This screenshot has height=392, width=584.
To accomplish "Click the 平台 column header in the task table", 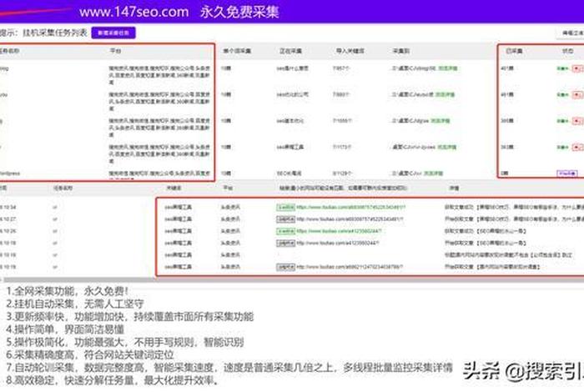I will tap(115, 51).
